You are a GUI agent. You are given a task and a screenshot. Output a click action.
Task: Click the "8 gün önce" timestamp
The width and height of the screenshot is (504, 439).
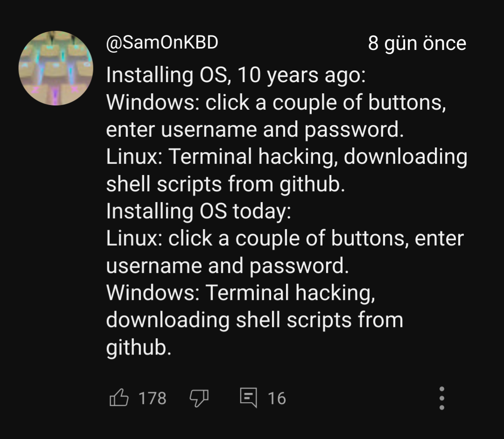pyautogui.click(x=417, y=43)
